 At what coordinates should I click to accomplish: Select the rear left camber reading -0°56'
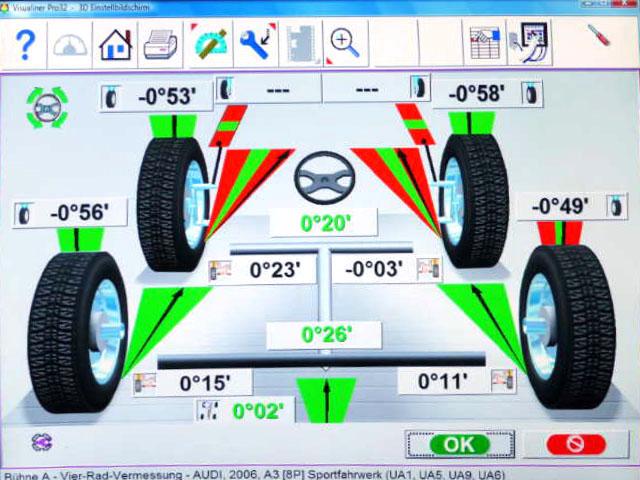(x=78, y=212)
